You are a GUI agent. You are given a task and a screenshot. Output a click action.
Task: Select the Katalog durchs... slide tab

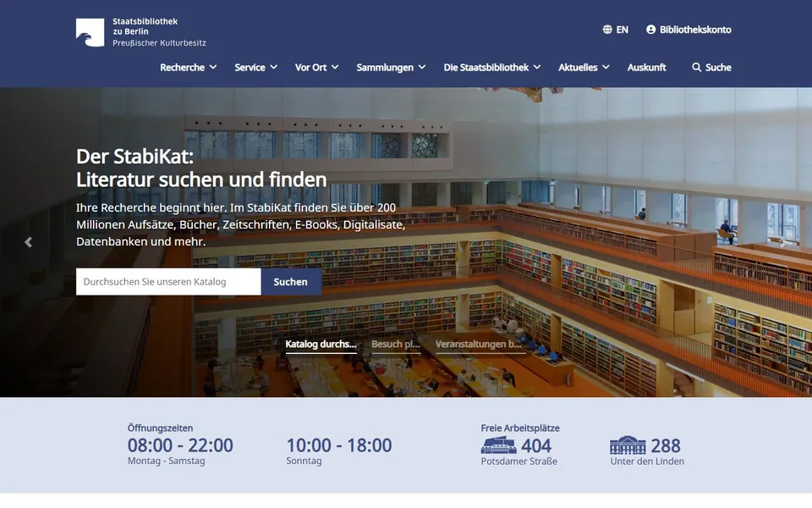(x=321, y=345)
